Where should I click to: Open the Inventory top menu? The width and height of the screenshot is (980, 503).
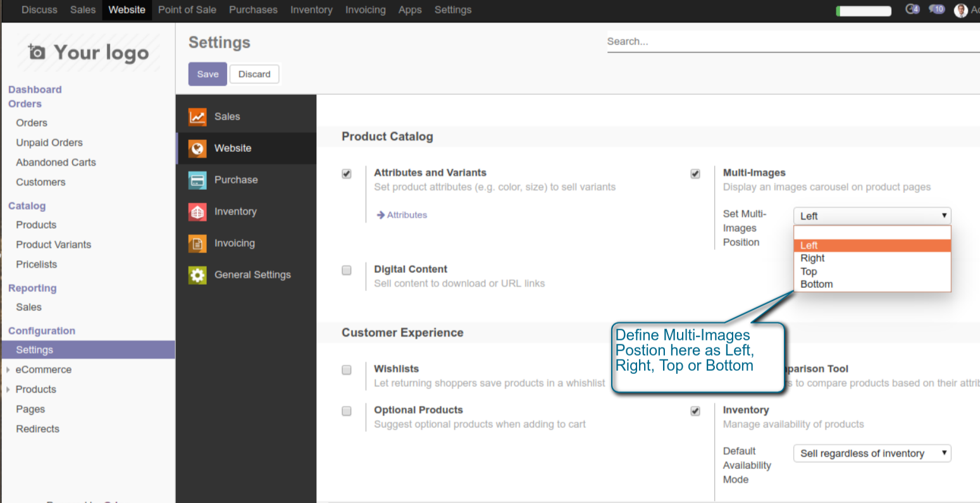tap(311, 9)
